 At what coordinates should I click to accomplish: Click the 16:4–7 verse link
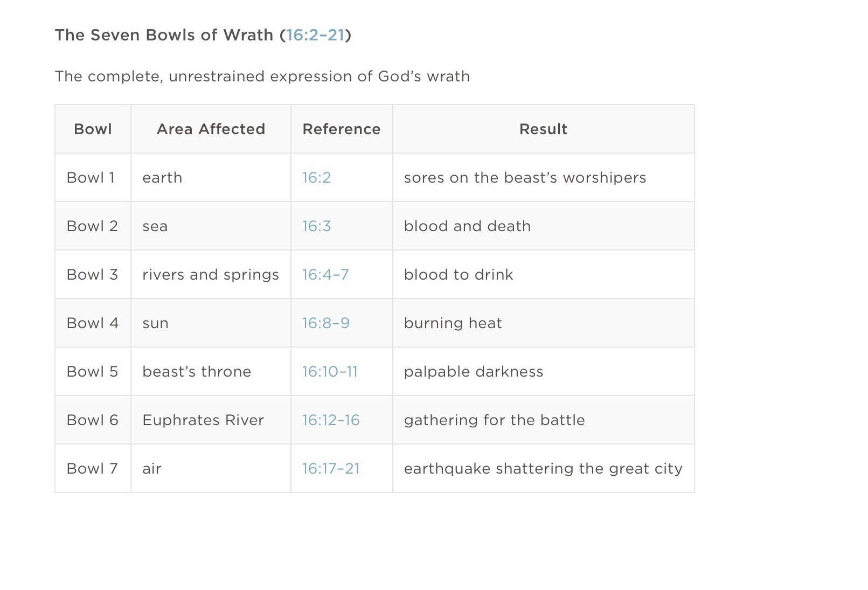click(x=325, y=275)
